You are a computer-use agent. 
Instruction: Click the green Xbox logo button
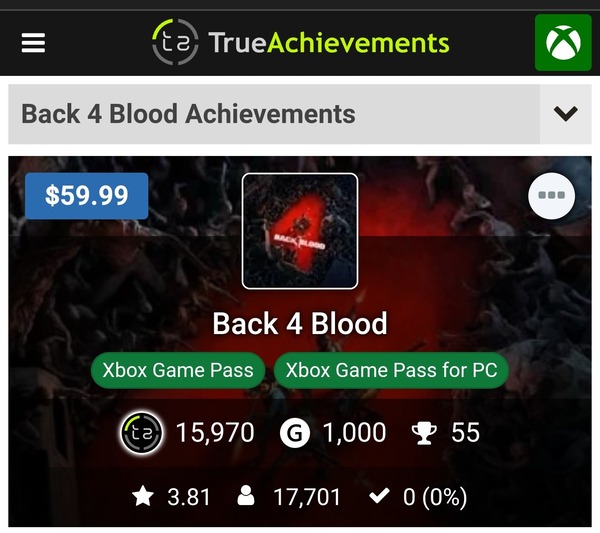coord(563,42)
